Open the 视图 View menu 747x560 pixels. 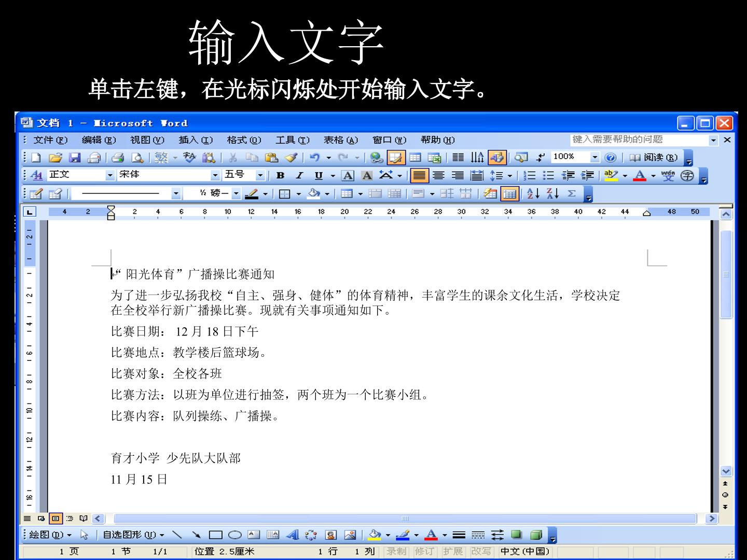coord(147,140)
